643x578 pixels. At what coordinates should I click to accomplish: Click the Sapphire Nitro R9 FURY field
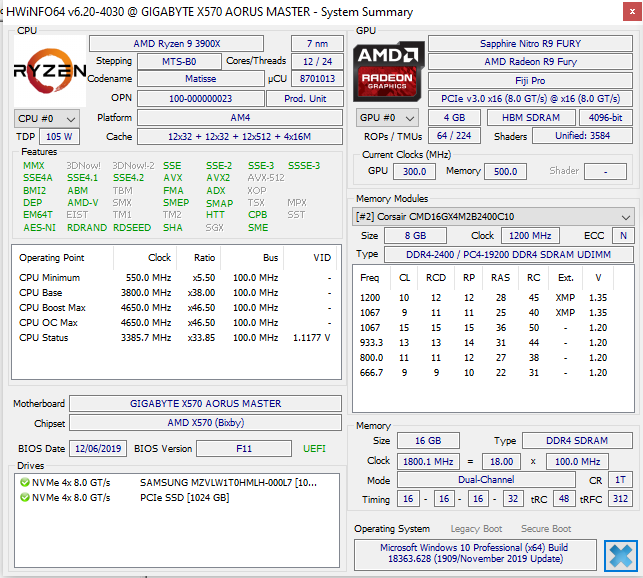click(x=530, y=44)
